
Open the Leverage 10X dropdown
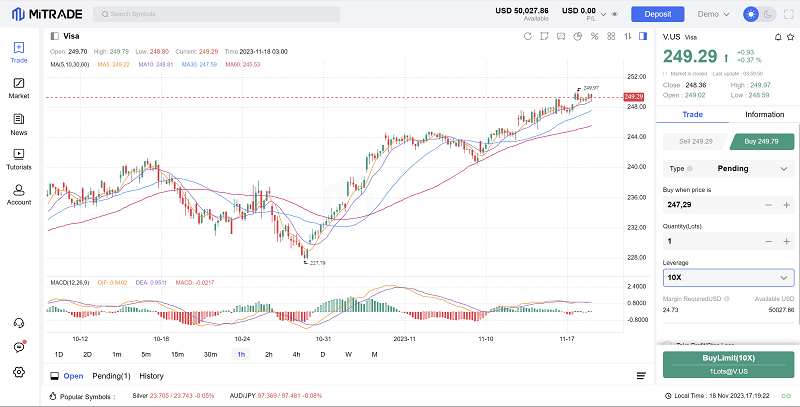pyautogui.click(x=727, y=277)
